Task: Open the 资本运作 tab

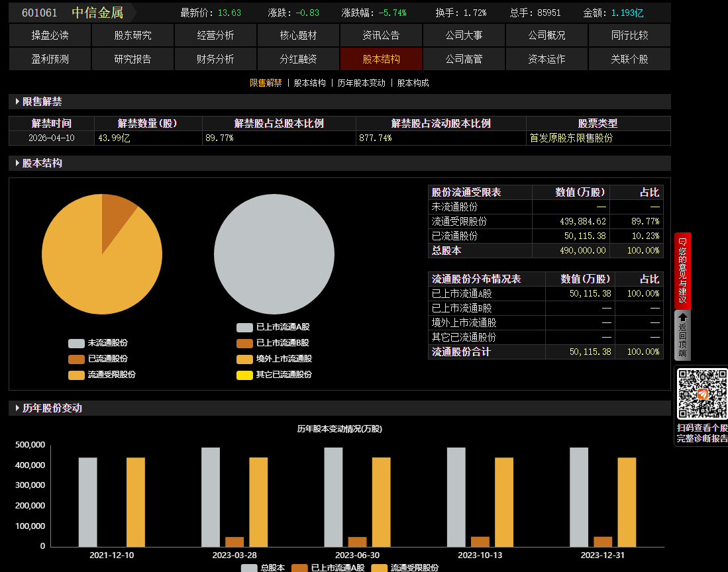Action: [x=546, y=59]
